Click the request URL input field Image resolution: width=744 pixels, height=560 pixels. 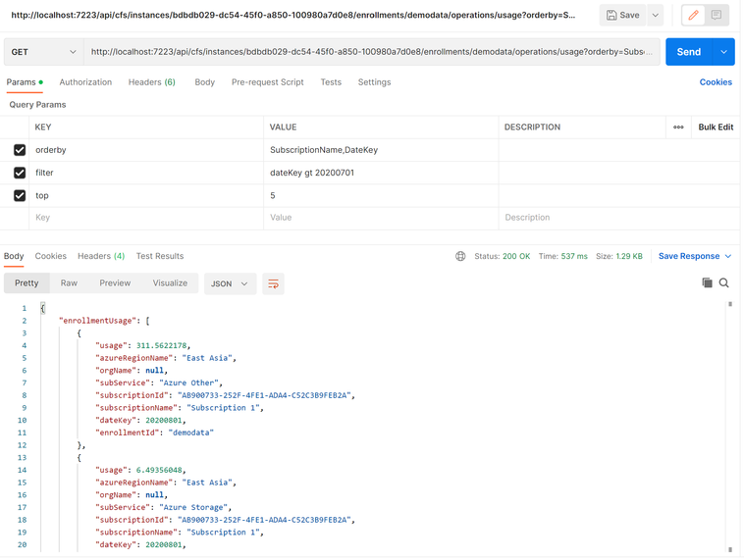372,52
